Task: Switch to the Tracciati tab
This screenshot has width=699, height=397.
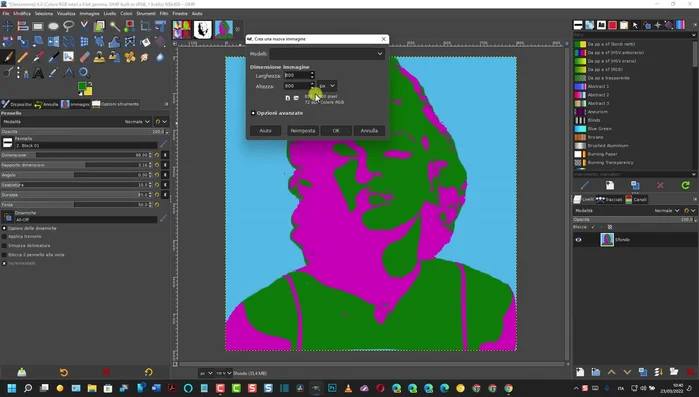Action: pyautogui.click(x=609, y=200)
